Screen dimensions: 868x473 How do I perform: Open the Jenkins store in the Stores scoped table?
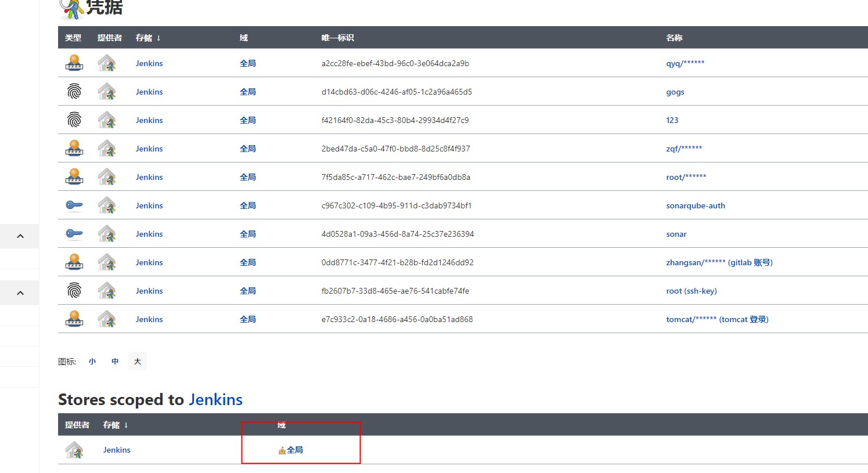[x=117, y=450]
